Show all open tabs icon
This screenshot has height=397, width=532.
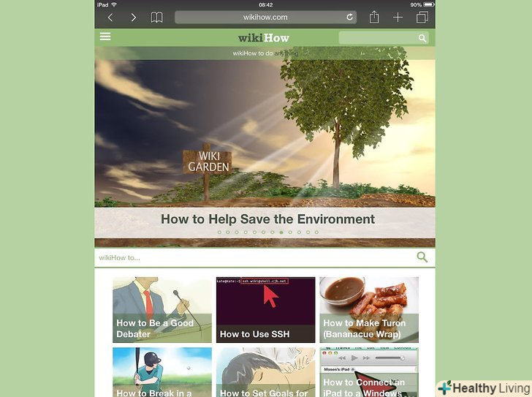pyautogui.click(x=422, y=18)
